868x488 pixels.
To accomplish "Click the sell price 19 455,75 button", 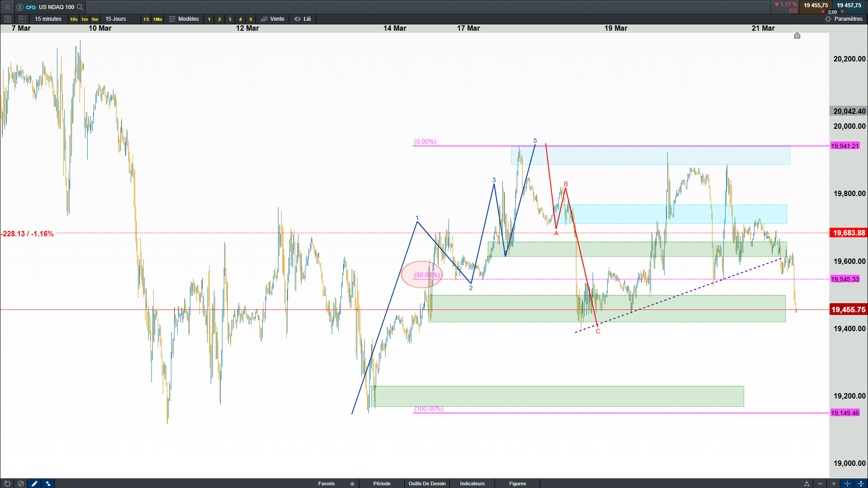I will click(815, 6).
